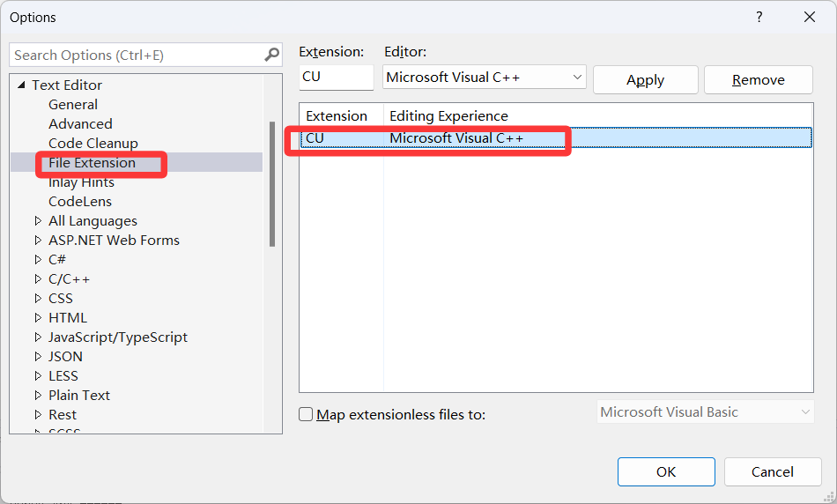
Task: Collapse the Text Editor tree node
Action: [x=21, y=85]
